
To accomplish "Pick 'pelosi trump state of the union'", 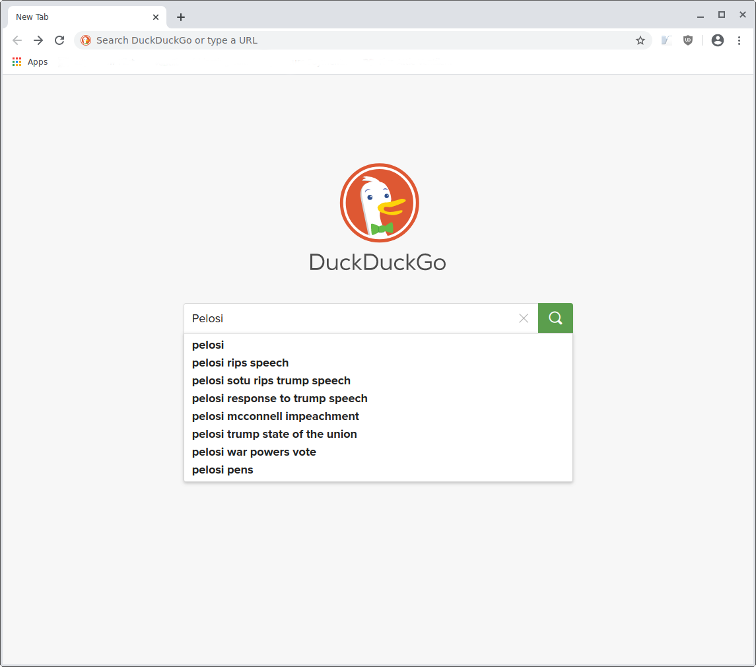I will click(x=378, y=434).
